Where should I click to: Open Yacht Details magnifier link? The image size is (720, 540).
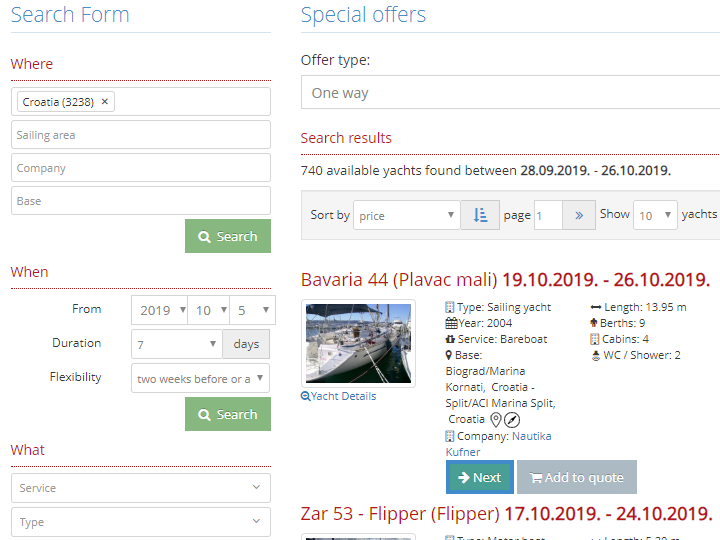point(339,396)
